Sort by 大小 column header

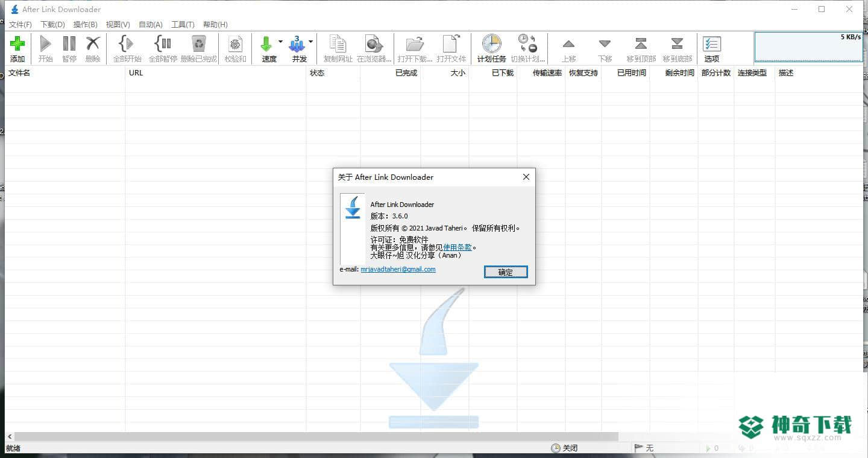445,73
